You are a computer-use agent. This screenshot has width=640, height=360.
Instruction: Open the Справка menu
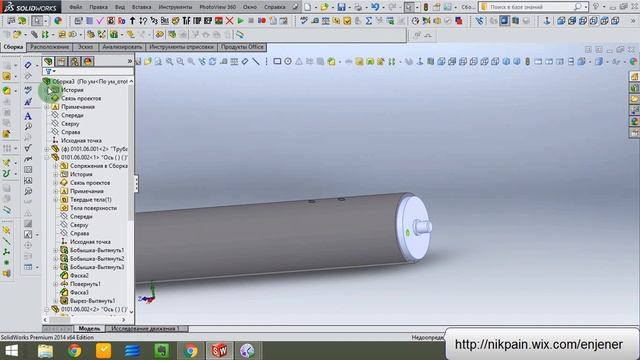pos(274,7)
